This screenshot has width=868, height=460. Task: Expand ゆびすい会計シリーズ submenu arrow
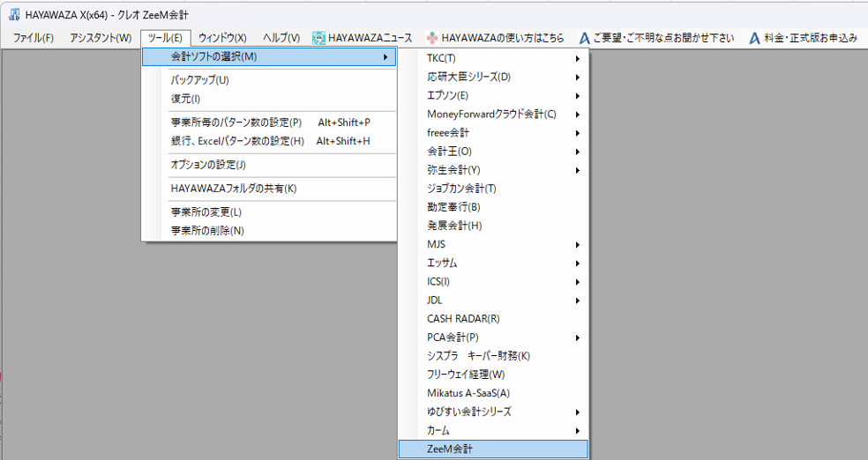pos(578,412)
